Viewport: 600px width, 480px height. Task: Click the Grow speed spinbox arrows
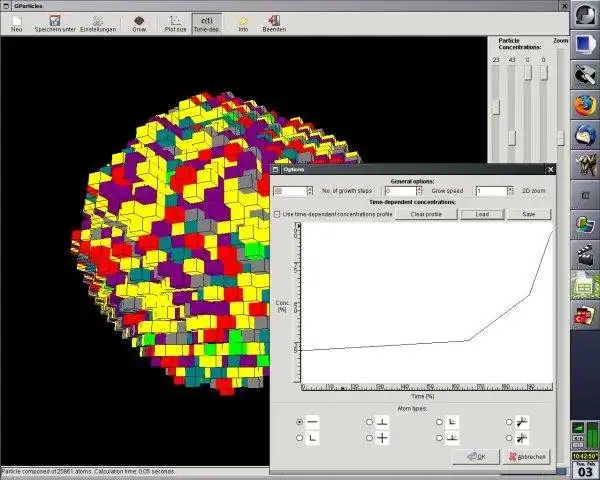(419, 191)
